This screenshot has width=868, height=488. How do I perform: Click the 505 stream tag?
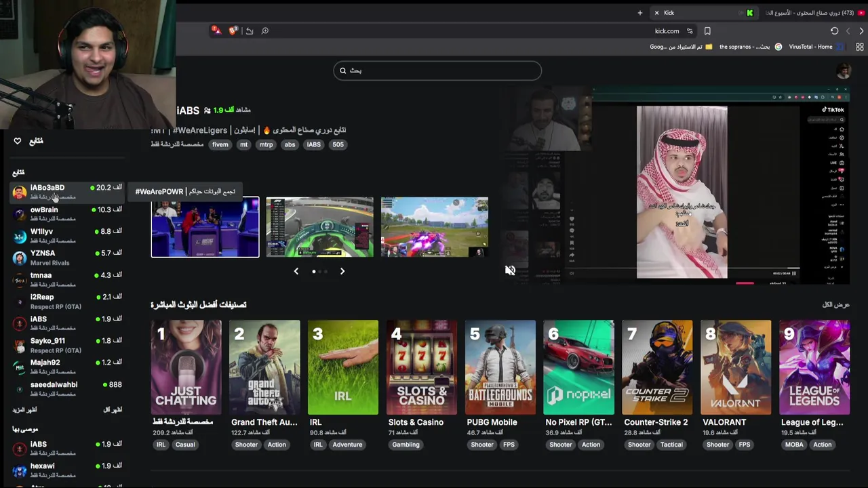click(x=338, y=144)
